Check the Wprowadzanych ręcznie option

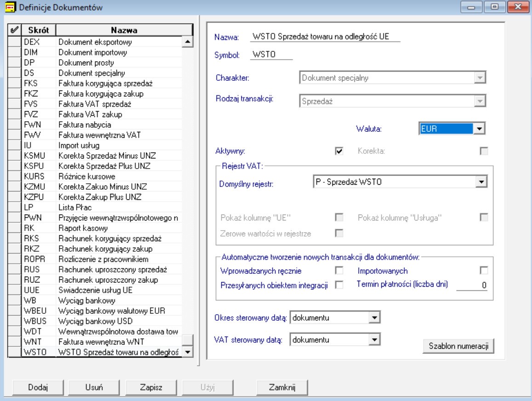pos(339,271)
